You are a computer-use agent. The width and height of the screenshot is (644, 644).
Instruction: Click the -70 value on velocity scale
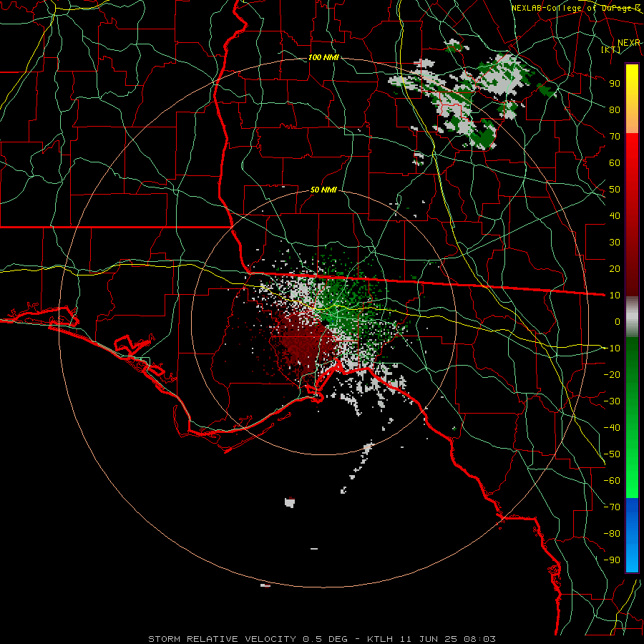click(x=612, y=507)
